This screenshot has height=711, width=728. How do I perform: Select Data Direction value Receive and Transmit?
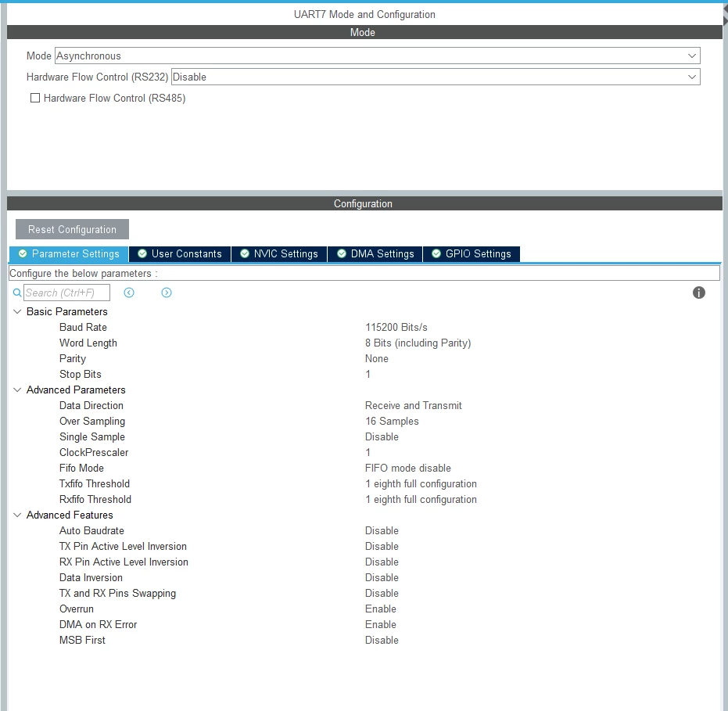point(413,405)
